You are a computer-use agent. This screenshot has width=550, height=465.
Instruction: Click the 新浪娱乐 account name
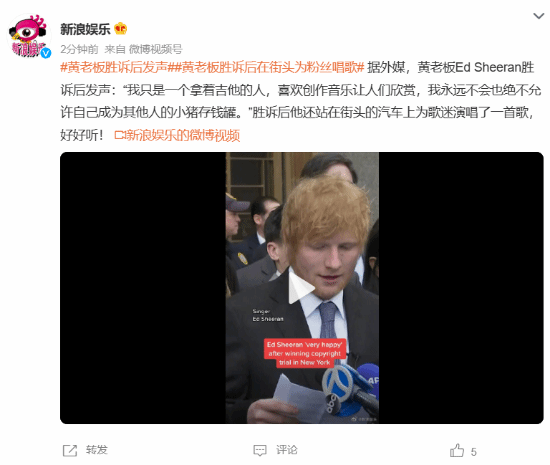[x=85, y=29]
